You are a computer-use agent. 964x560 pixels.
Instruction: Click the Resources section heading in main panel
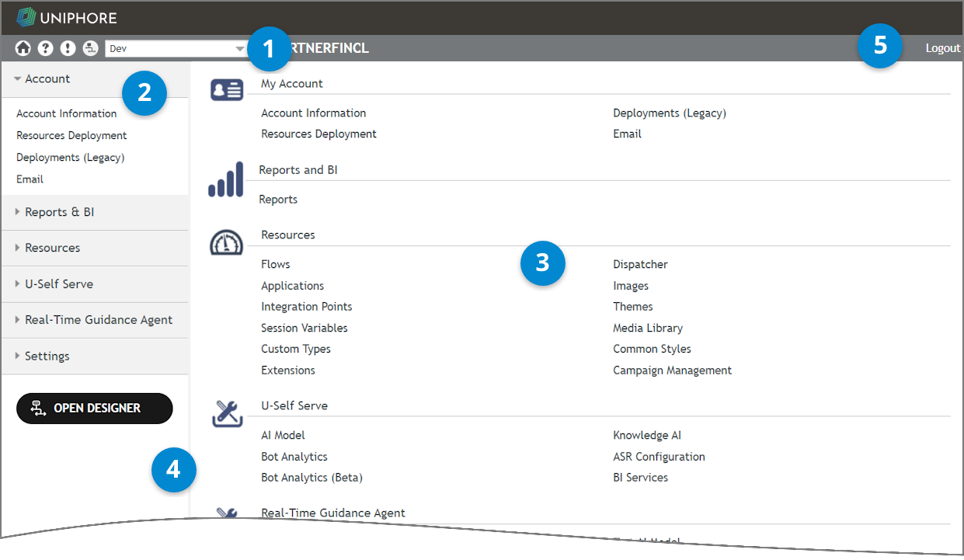[x=288, y=235]
